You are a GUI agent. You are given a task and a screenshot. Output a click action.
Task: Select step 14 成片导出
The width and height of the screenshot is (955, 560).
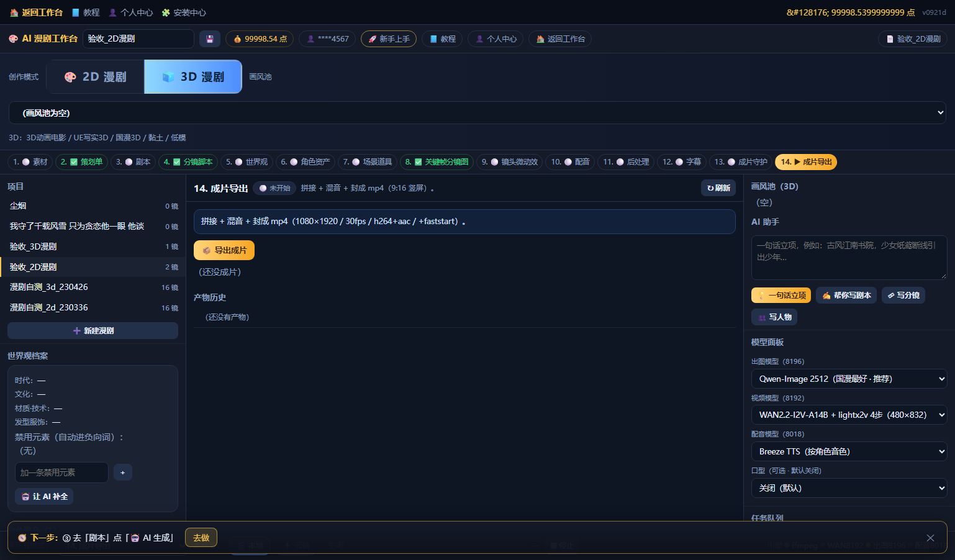[806, 162]
